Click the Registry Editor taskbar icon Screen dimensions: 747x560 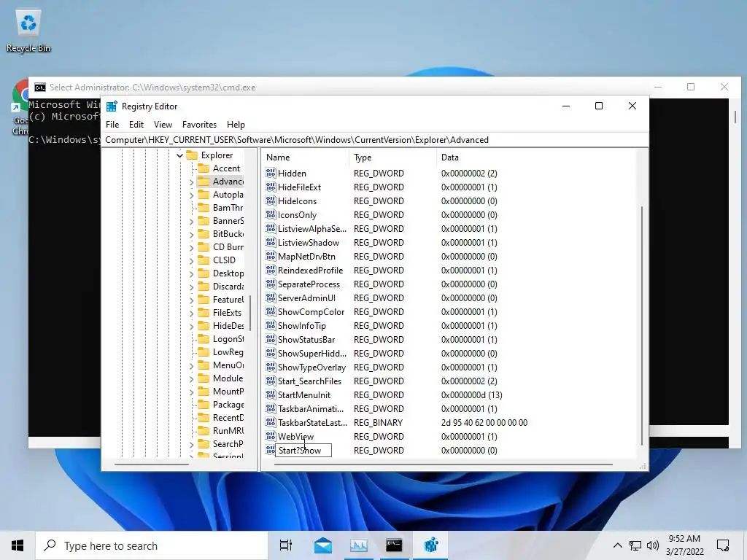(x=431, y=545)
